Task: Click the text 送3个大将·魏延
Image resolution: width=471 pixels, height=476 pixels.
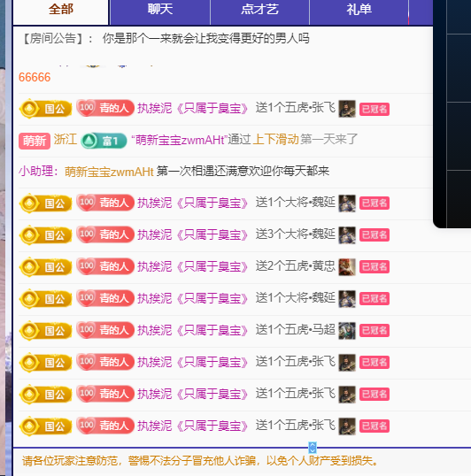Action: tap(295, 234)
